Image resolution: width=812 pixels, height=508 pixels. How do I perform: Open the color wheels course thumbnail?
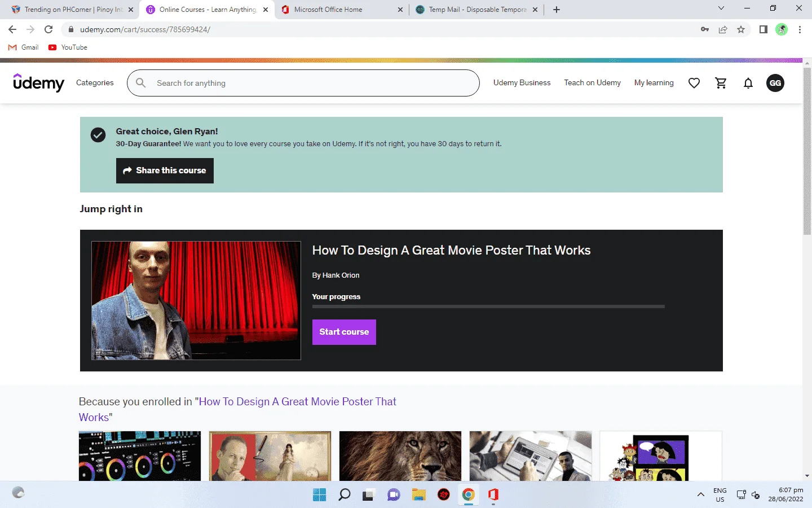tap(140, 456)
